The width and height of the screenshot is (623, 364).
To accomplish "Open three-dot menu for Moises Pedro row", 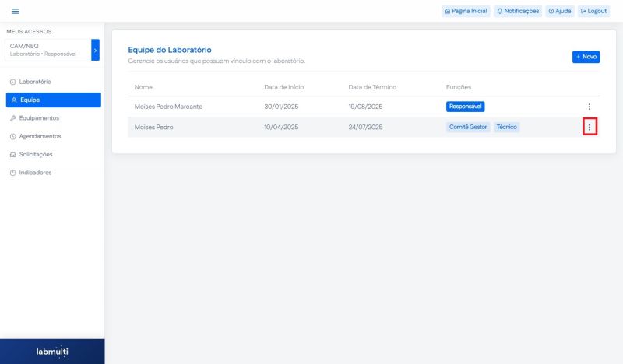I will (590, 127).
